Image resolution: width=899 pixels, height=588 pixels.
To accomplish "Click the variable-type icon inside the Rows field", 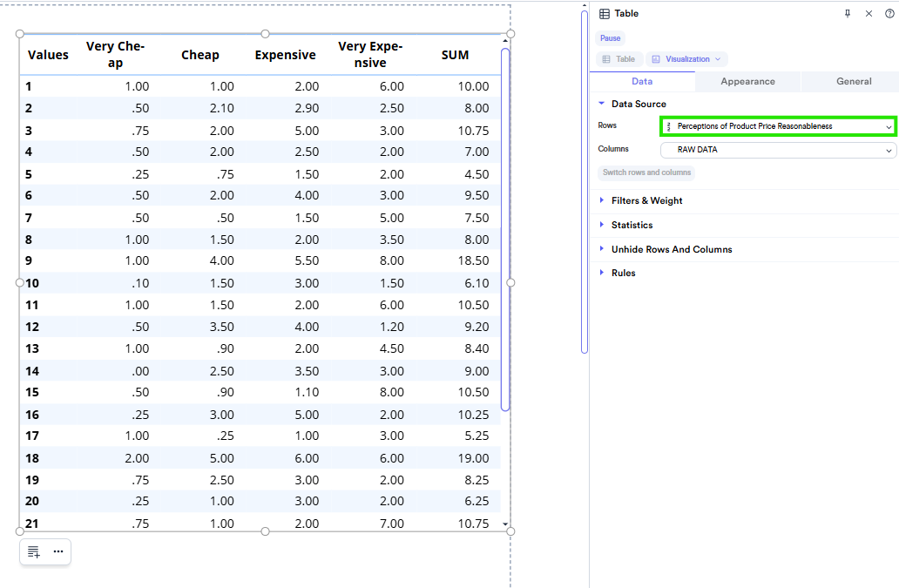I will tap(671, 126).
